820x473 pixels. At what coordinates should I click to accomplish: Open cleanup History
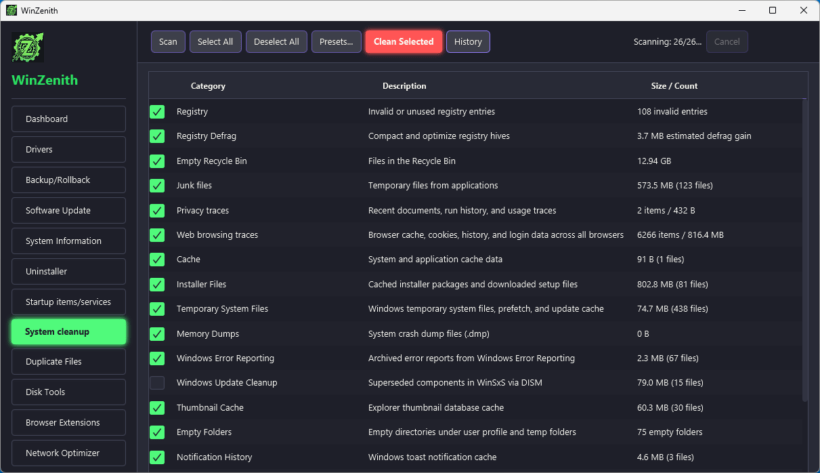[468, 42]
